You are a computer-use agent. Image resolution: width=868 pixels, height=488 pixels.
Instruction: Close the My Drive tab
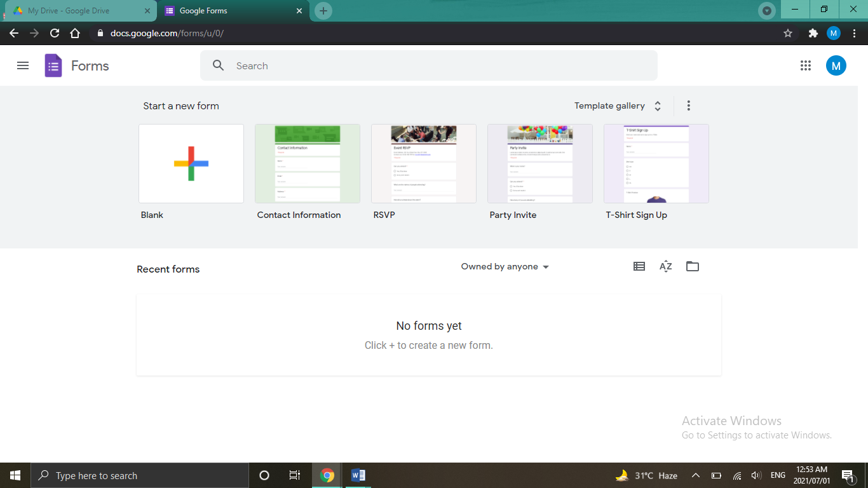click(x=148, y=11)
